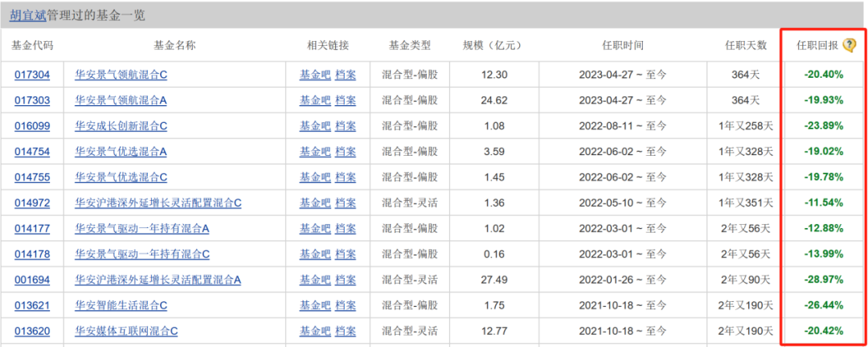Visit 基金吧 for 华安成长创新混合C
Image resolution: width=868 pixels, height=347 pixels.
coord(315,126)
